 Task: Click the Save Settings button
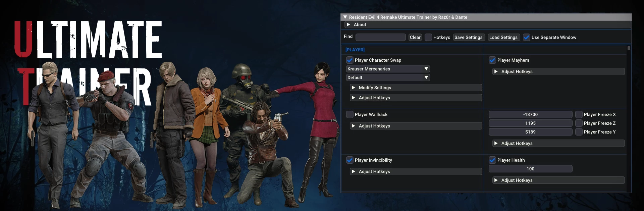coord(469,37)
